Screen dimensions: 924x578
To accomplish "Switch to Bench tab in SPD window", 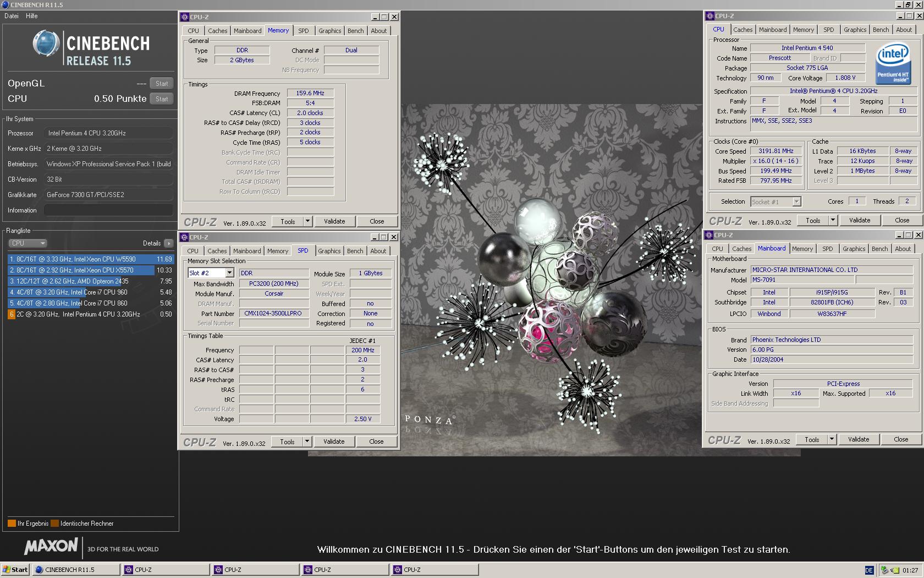I will pyautogui.click(x=355, y=251).
